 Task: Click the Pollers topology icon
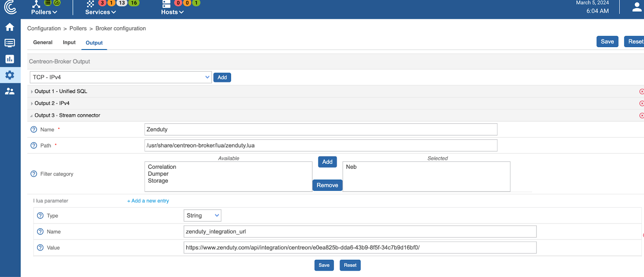36,4
